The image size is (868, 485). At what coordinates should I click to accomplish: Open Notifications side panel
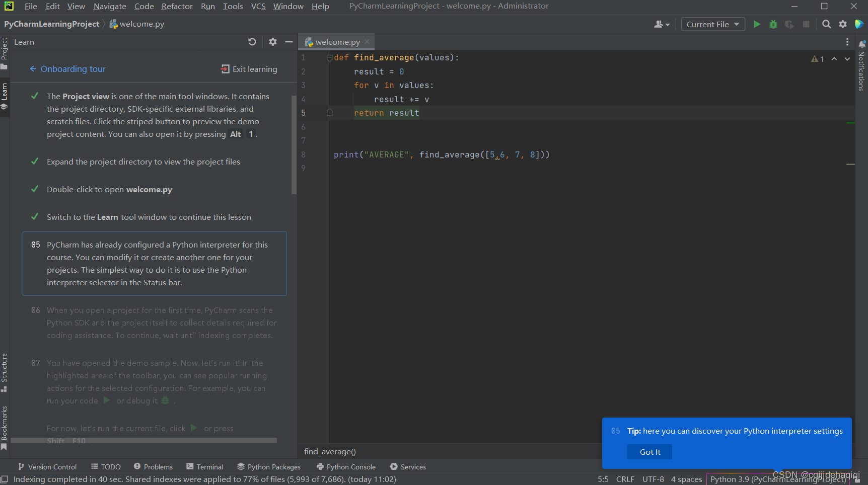[x=861, y=66]
